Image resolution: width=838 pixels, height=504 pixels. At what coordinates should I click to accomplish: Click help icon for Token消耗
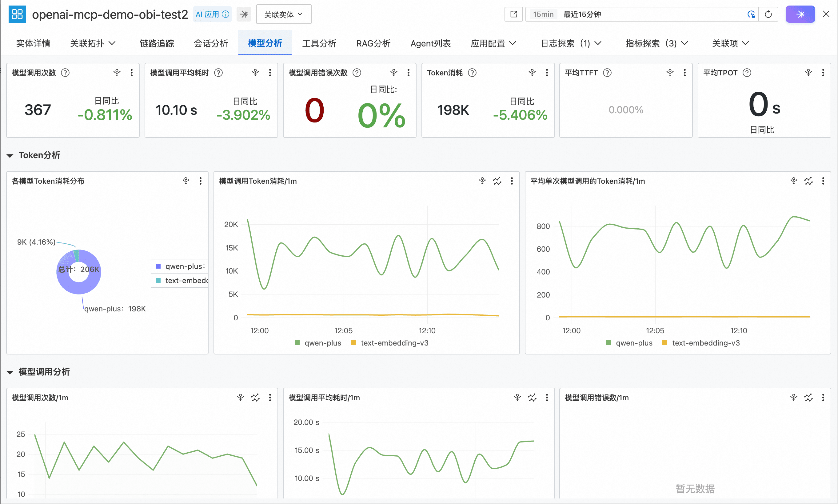472,73
